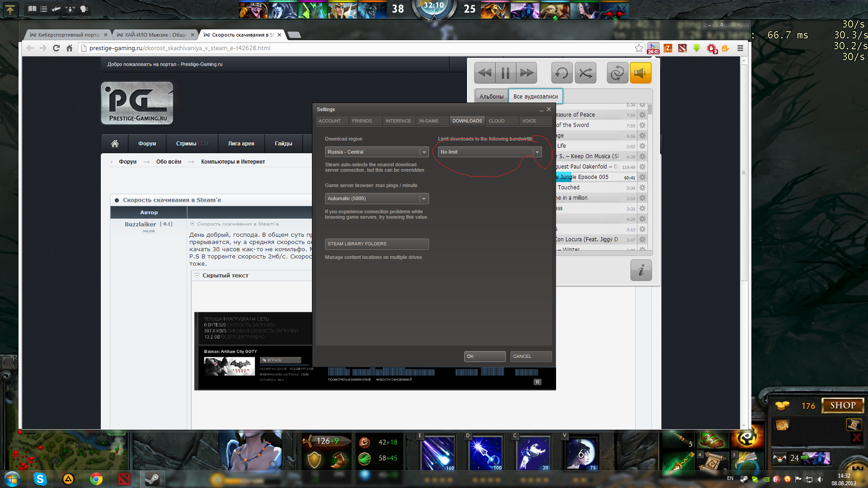The height and width of the screenshot is (488, 868).
Task: Click the orange volume speaker button
Action: (640, 73)
